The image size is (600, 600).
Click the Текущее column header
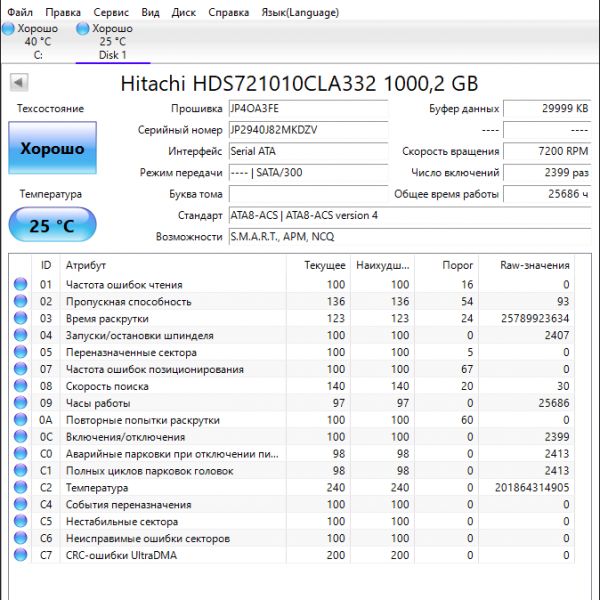[318, 265]
